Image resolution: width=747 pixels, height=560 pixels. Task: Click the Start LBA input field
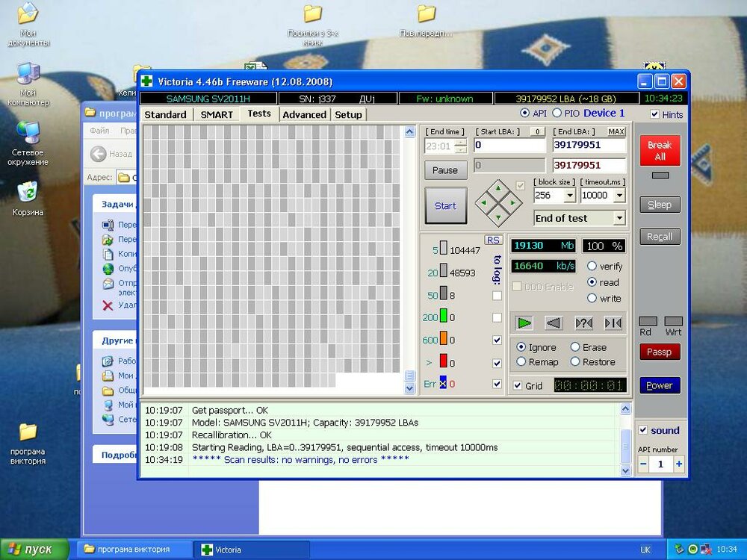point(509,145)
